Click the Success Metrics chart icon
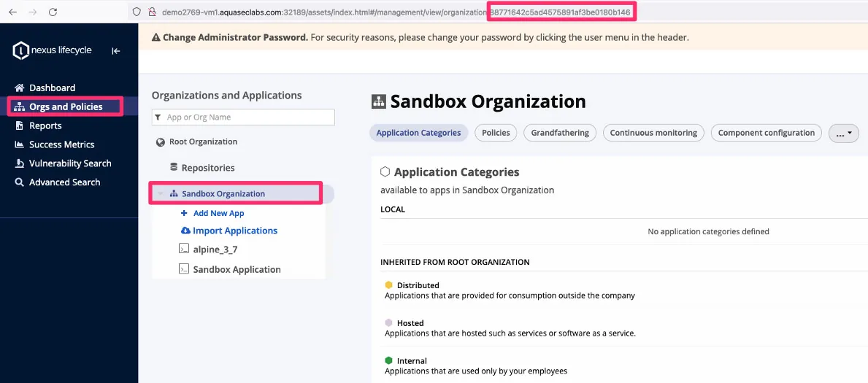The width and height of the screenshot is (868, 383). 20,144
